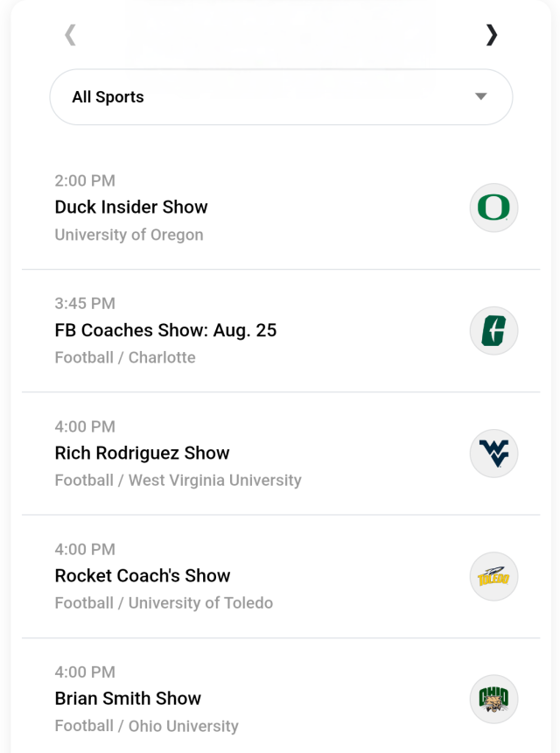Click Football / Ohio University text

(146, 726)
